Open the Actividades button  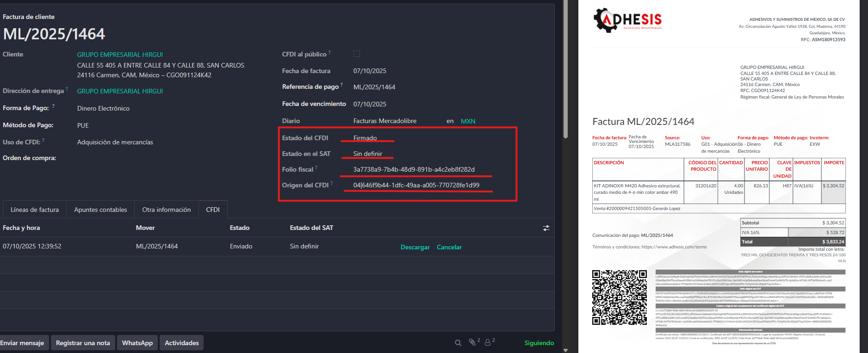(x=182, y=343)
